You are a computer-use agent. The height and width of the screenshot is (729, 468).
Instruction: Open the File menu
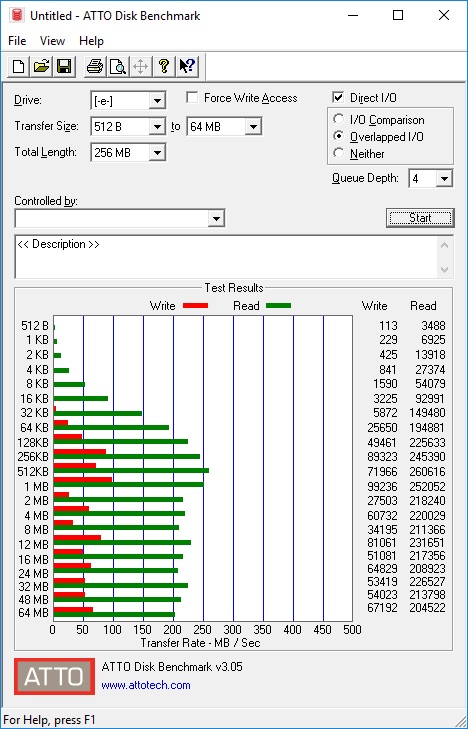[17, 41]
